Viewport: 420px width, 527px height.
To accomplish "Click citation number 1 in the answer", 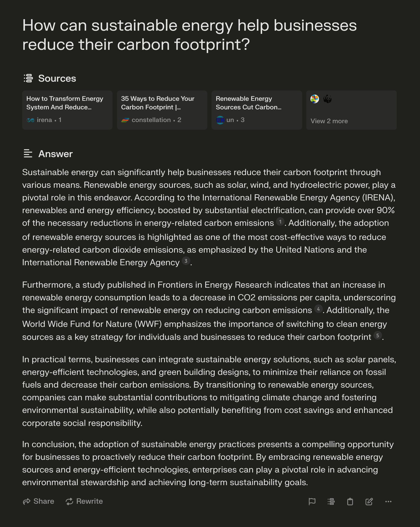I will [x=280, y=222].
